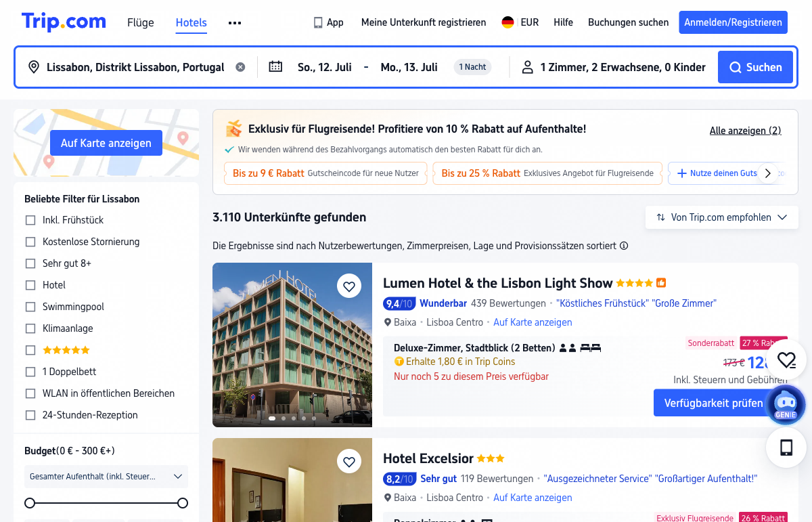
Task: Click the Bis zu 25 % Rabatt coupon
Action: 547,173
